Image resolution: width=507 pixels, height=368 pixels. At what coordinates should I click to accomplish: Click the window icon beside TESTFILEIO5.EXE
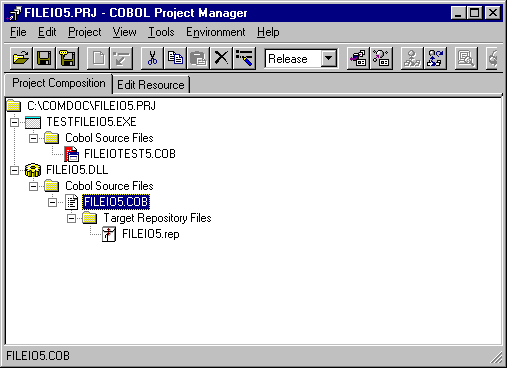[33, 122]
